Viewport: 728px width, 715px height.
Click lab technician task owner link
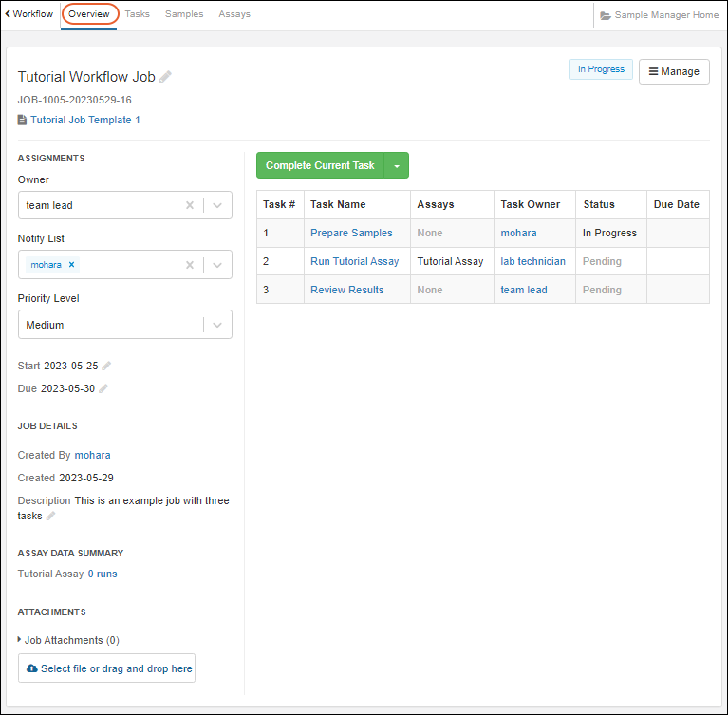[x=533, y=261]
